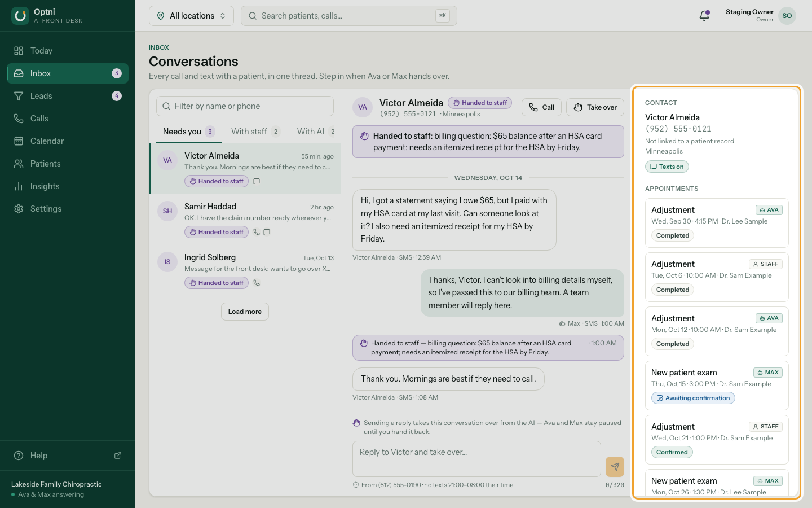Click the Awaiting confirmation status badge
This screenshot has width=812, height=508.
click(x=693, y=398)
